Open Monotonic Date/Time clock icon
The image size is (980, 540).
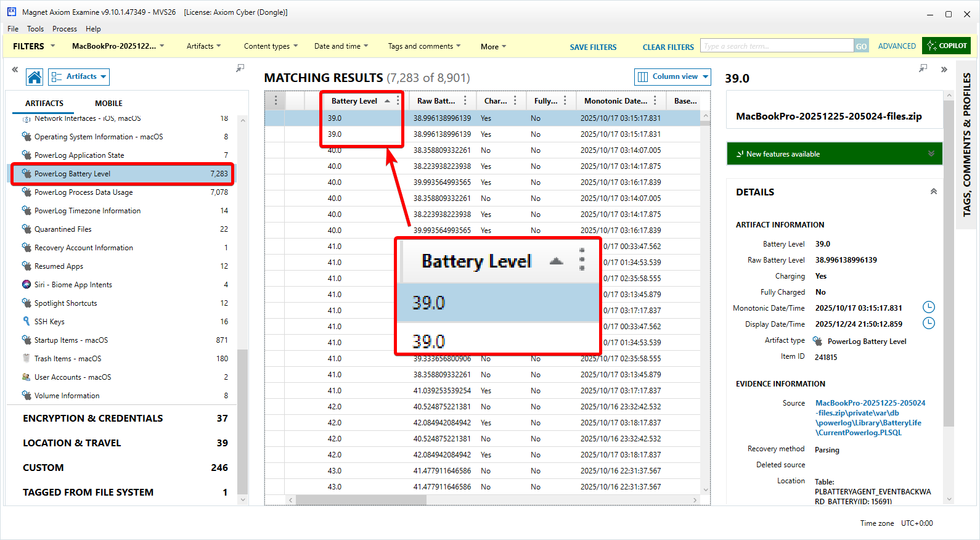928,307
